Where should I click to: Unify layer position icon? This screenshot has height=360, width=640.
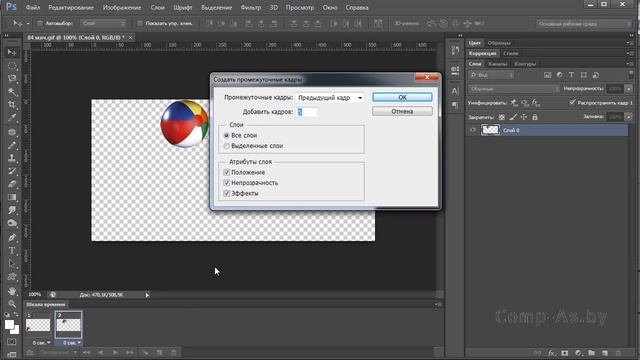pos(514,103)
